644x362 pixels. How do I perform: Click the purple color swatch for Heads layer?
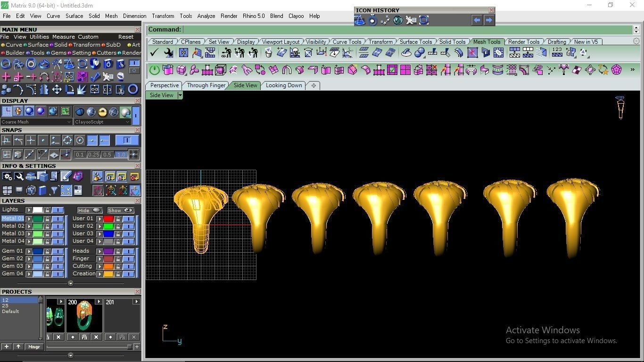108,251
